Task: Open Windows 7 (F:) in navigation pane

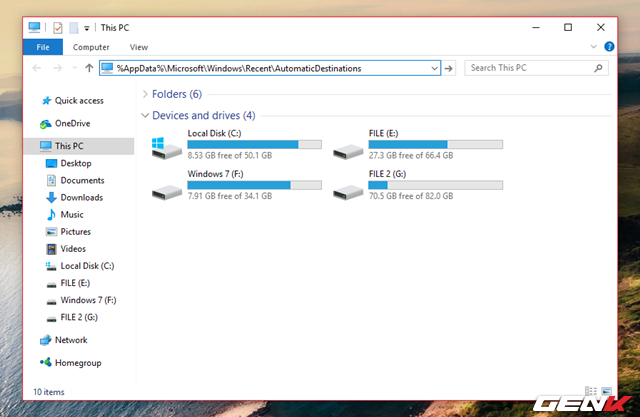Action: pos(81,300)
